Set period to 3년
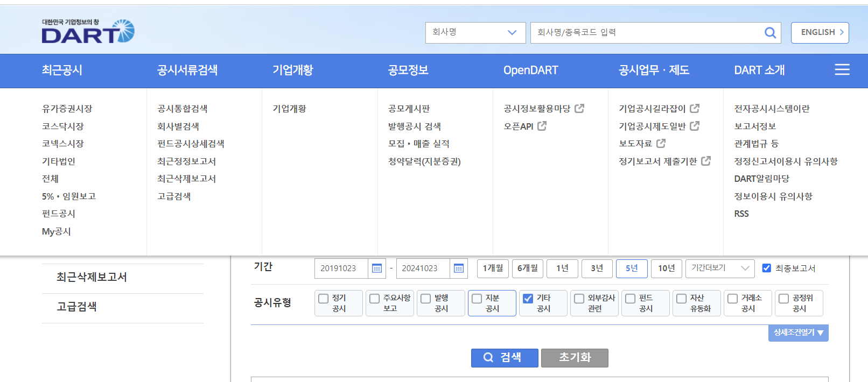 click(597, 268)
